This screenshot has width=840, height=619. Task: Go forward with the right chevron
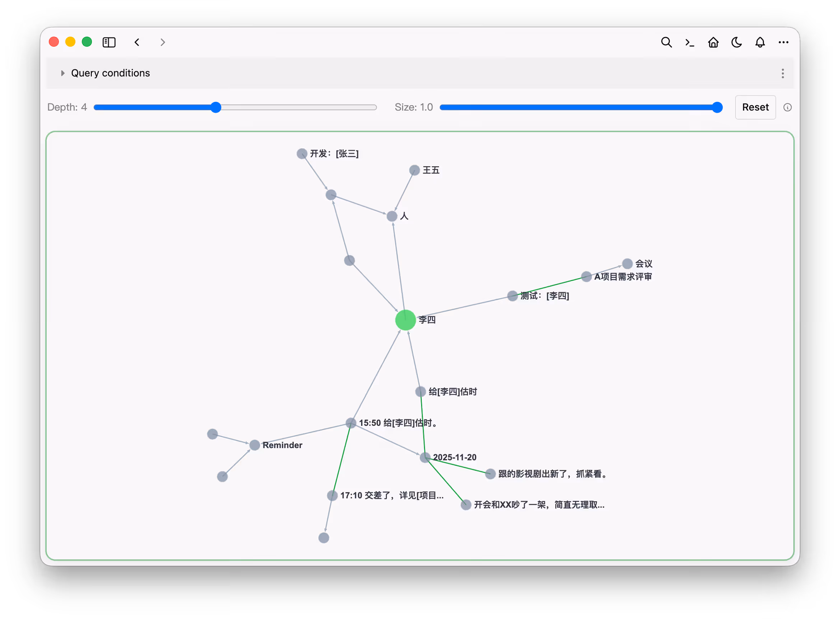point(162,42)
